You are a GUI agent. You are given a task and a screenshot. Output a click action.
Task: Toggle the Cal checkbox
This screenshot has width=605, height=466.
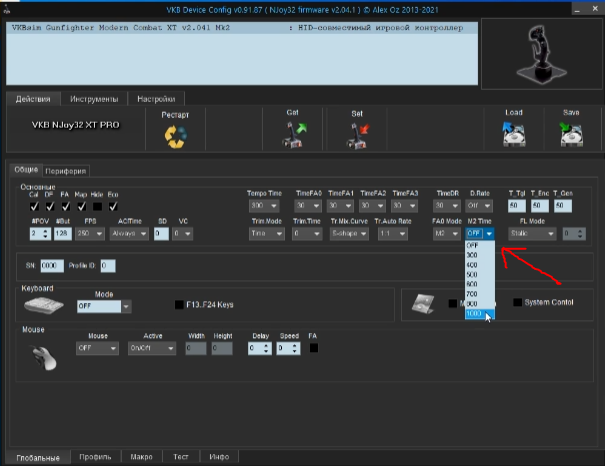coord(34,206)
